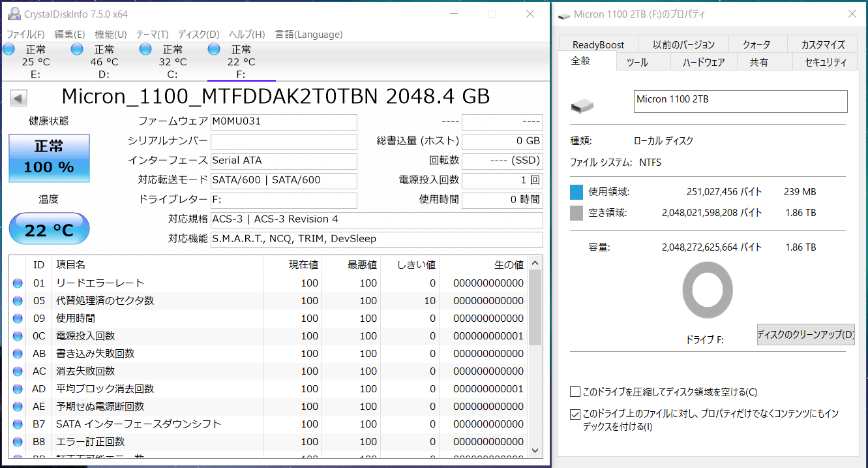Click the status dot for attribute 05
The image size is (868, 468).
click(x=18, y=301)
